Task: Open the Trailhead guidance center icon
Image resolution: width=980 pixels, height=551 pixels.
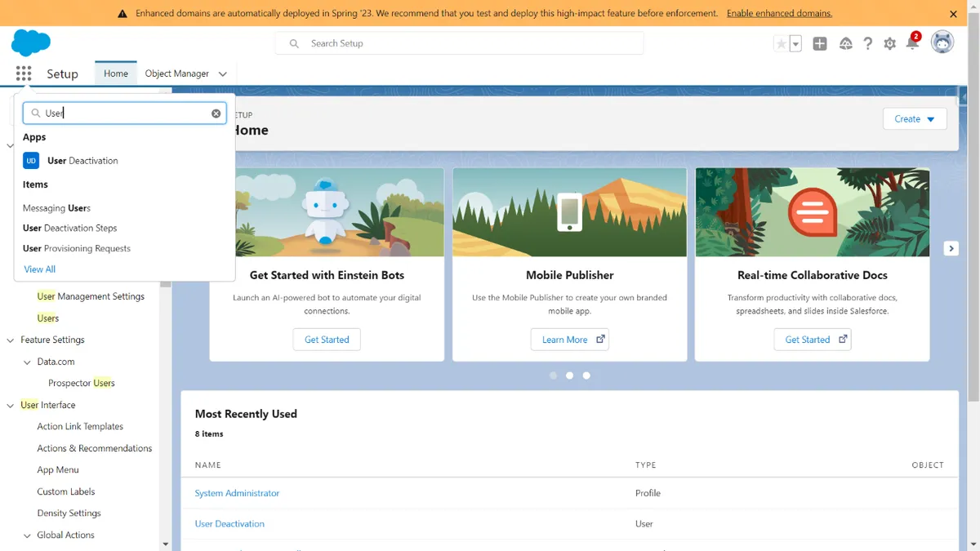Action: [x=845, y=44]
